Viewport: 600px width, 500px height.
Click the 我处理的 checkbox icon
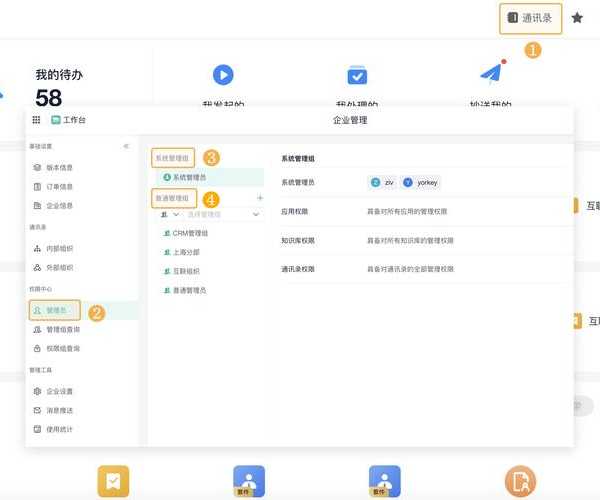coord(357,75)
